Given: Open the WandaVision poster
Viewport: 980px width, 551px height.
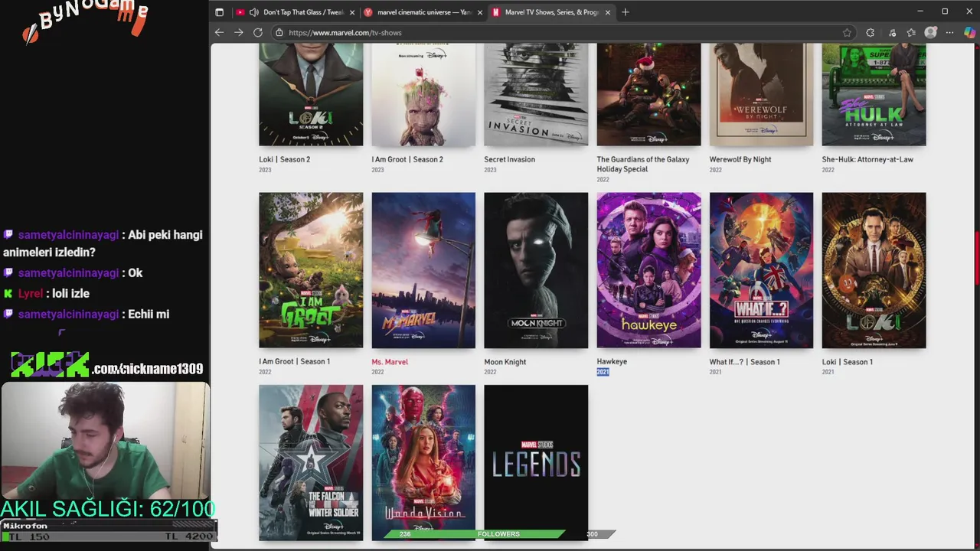Looking at the screenshot, I should [x=423, y=463].
